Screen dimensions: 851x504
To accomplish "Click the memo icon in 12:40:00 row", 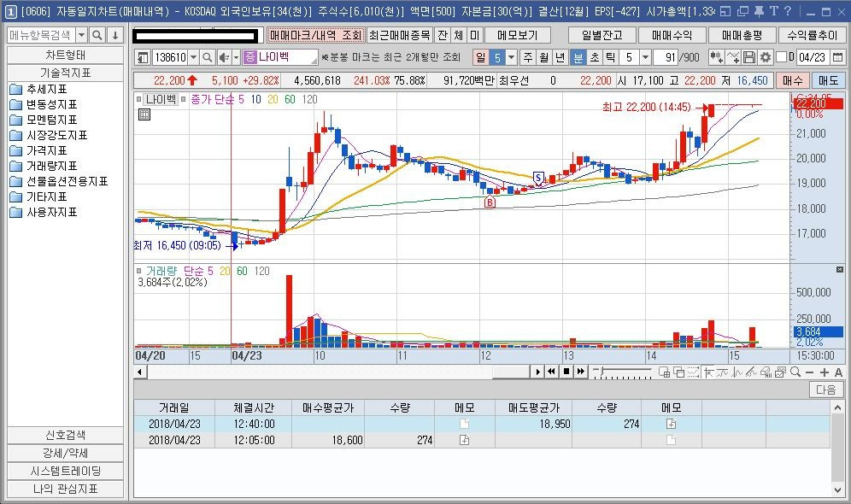I will point(671,424).
